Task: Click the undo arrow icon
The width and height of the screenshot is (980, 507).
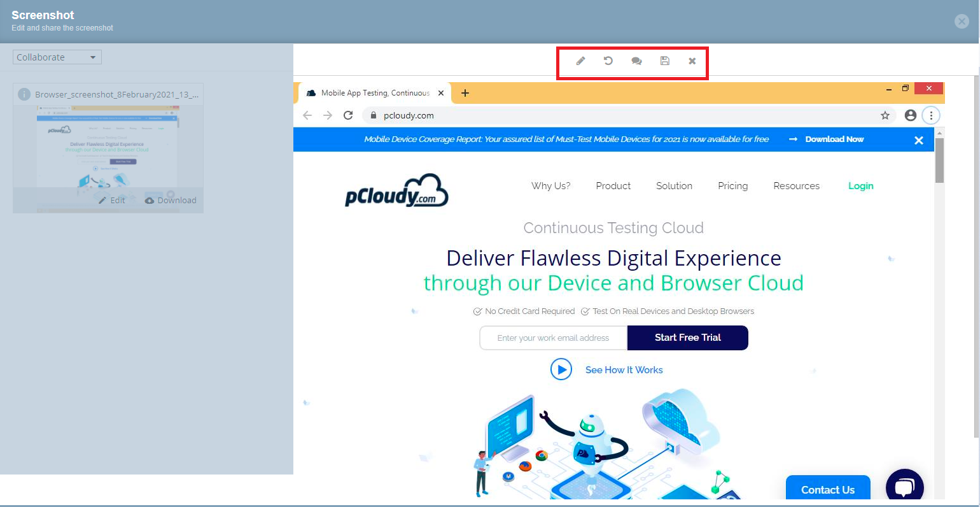Action: (x=608, y=61)
